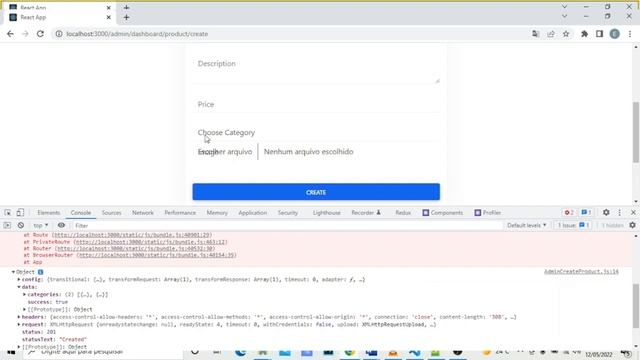This screenshot has width=640, height=360.
Task: Click the blue messages count badge
Action: [586, 213]
